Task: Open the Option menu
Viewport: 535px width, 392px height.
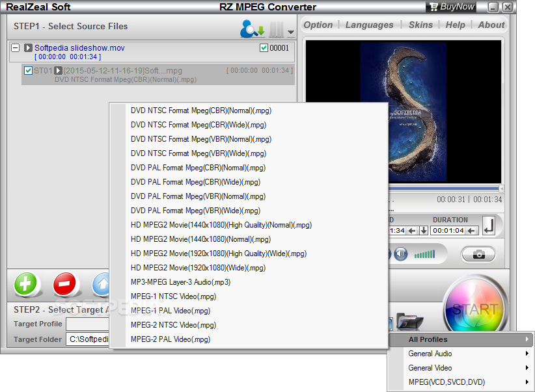Action: point(318,25)
